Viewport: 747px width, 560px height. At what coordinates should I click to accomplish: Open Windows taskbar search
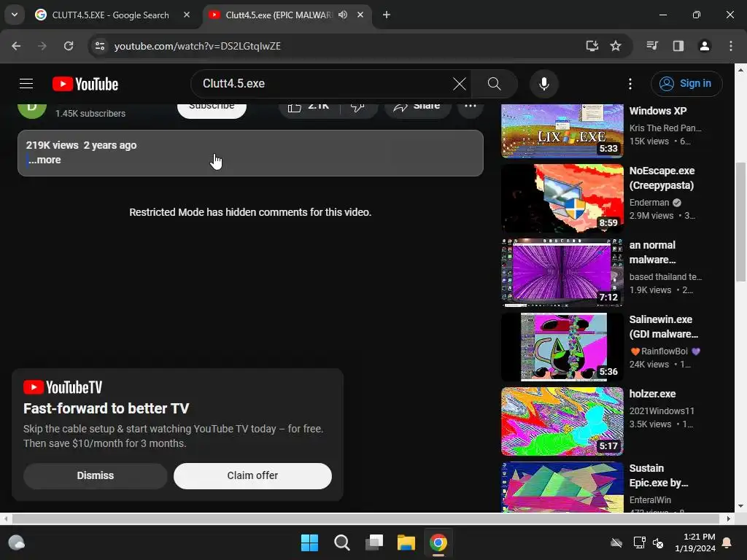342,542
